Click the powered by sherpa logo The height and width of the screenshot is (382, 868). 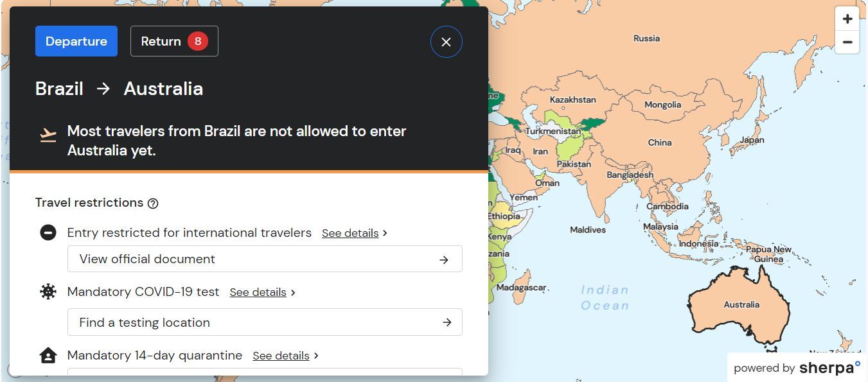[797, 368]
